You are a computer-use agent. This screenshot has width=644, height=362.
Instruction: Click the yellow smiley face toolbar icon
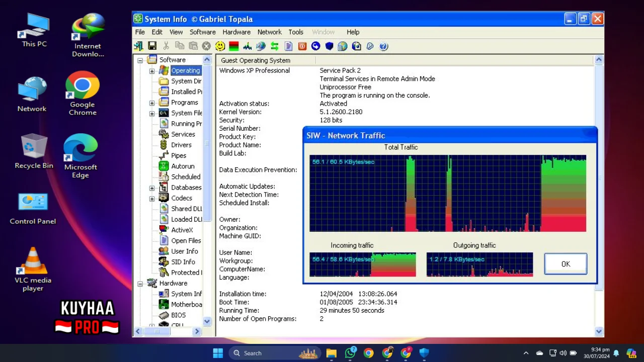pyautogui.click(x=220, y=46)
